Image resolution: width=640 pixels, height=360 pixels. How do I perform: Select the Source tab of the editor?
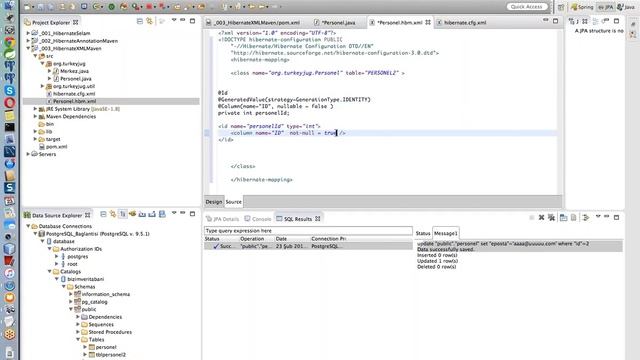point(233,202)
